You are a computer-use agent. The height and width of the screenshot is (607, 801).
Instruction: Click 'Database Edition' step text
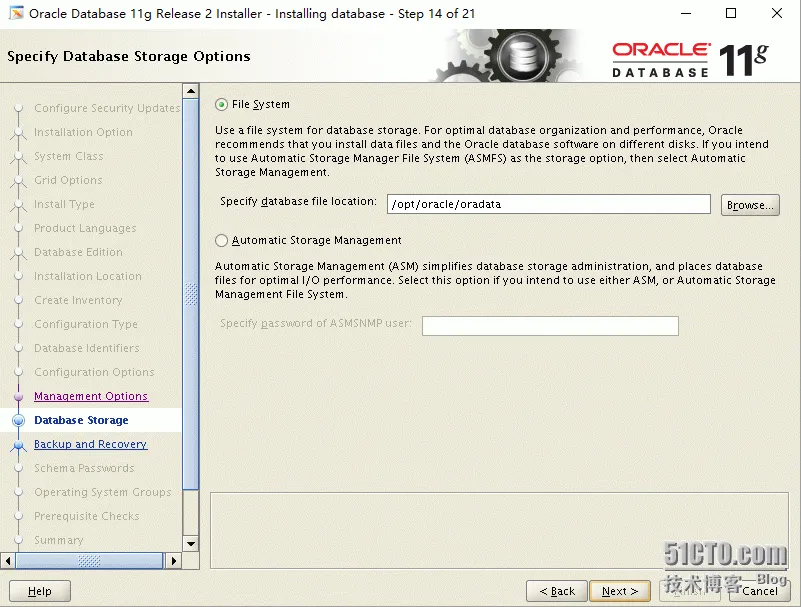coord(78,252)
